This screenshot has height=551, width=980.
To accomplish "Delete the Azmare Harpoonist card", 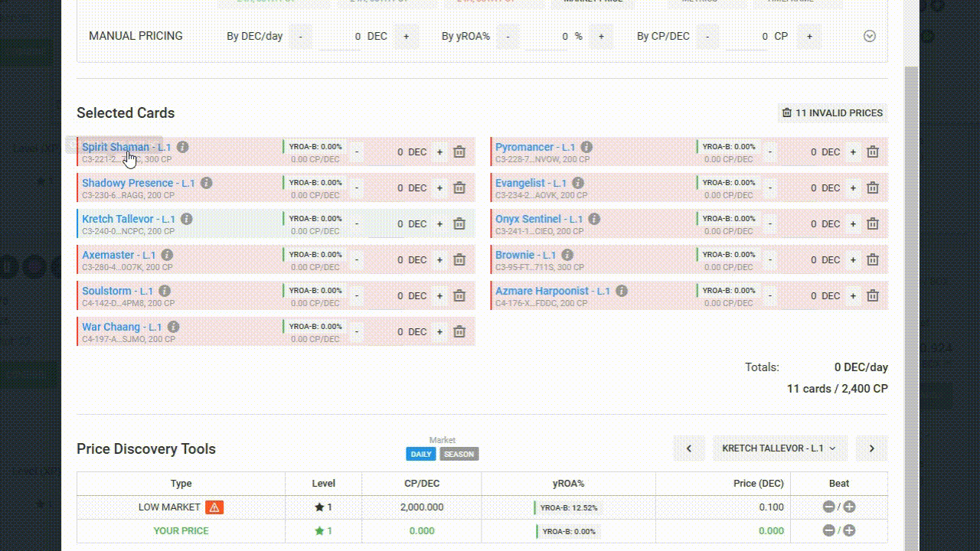I will pos(873,295).
